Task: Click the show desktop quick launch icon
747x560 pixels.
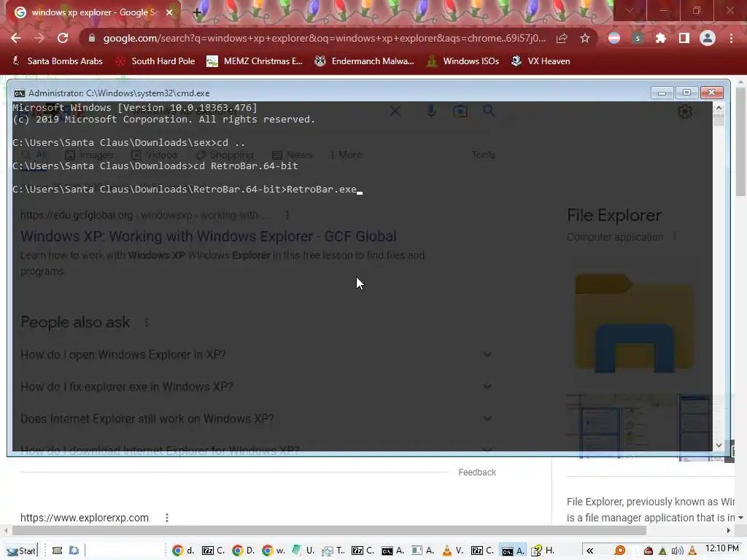Action: pos(74,551)
